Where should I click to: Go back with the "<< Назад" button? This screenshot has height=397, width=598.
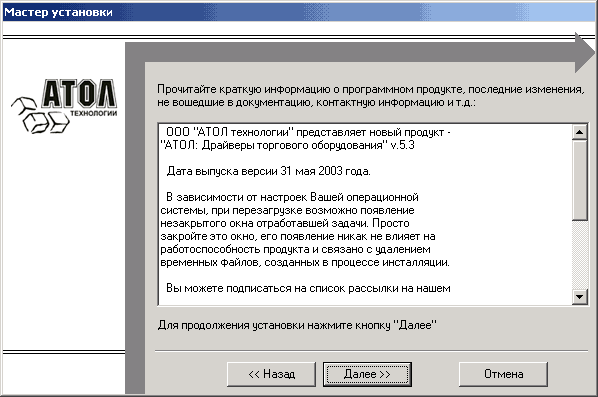pyautogui.click(x=271, y=374)
